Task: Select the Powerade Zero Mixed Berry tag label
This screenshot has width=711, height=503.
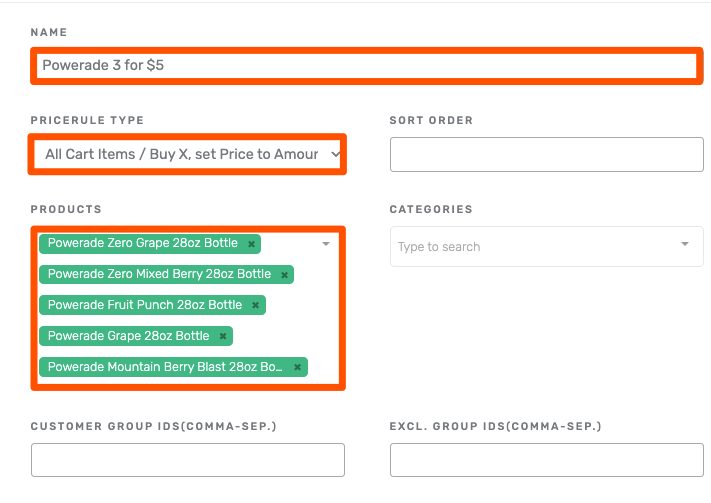Action: (159, 274)
